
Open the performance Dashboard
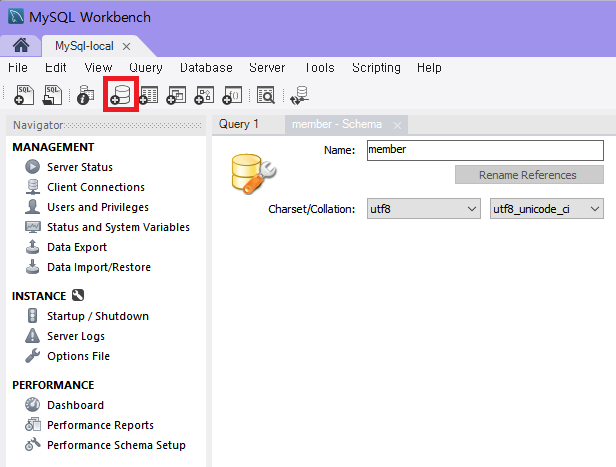(x=75, y=405)
